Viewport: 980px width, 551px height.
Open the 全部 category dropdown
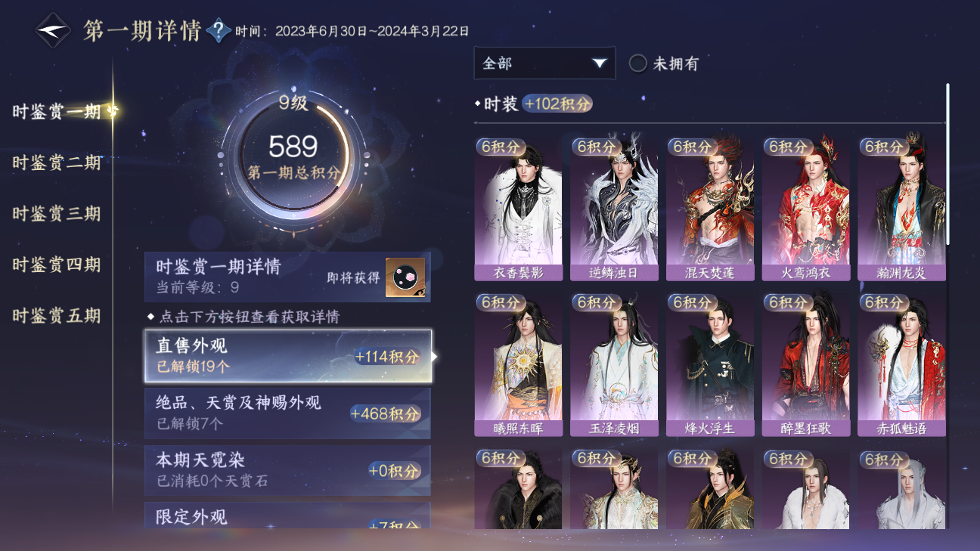(x=544, y=63)
